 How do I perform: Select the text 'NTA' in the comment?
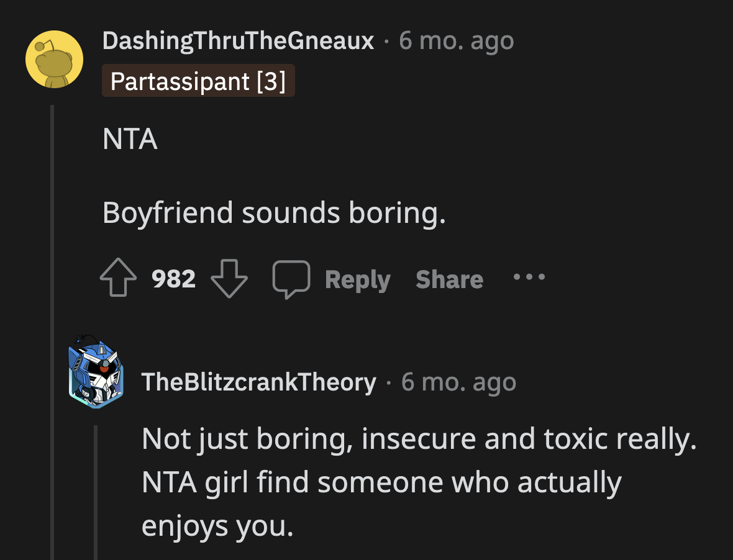[x=129, y=139]
